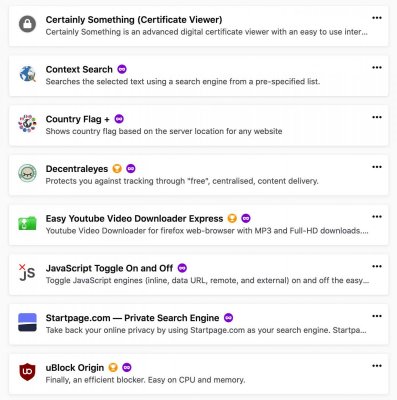Screen dimensions: 397x400
Task: Open the Startpage.com — Private Search Engine details
Action: 132,318
